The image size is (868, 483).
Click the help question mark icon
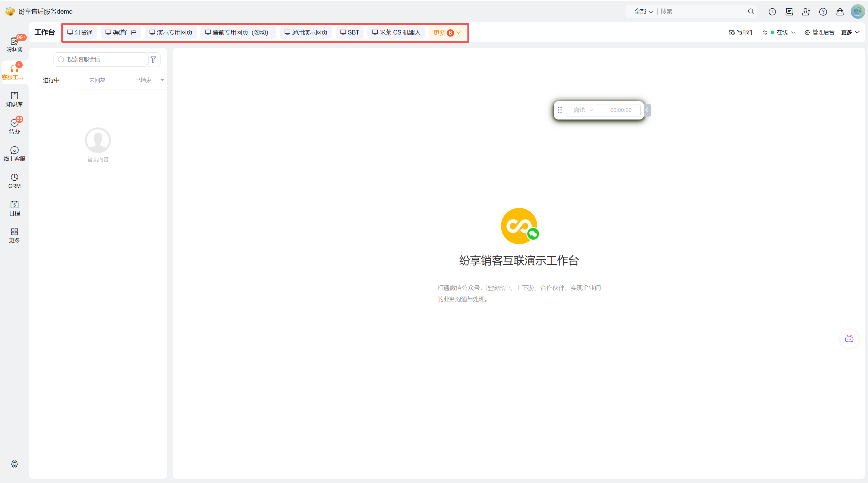point(823,12)
